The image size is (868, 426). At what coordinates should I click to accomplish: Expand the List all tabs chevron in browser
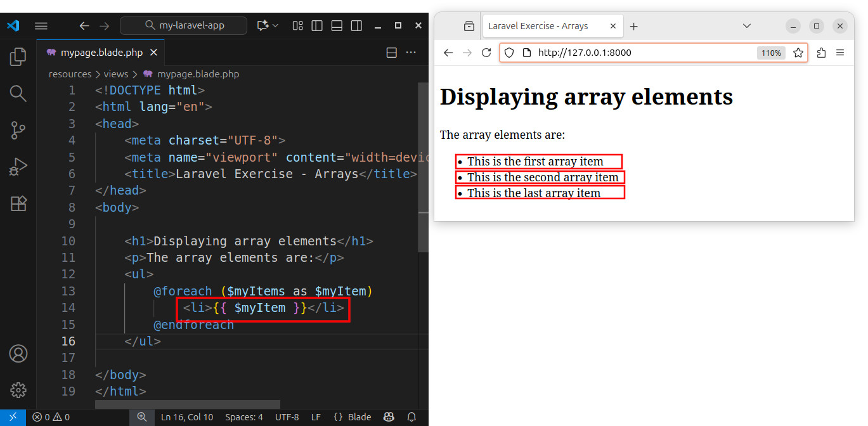click(x=747, y=26)
